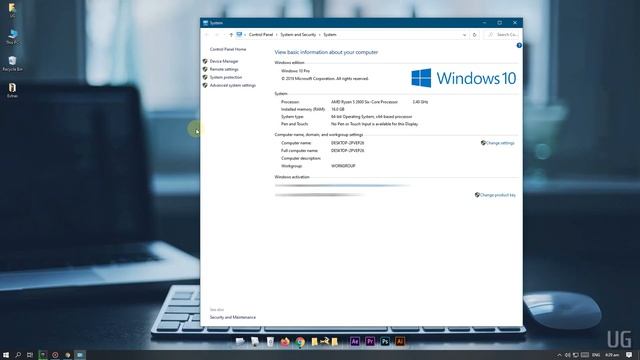Open the network tray icon
The image size is (640, 360).
click(x=576, y=355)
